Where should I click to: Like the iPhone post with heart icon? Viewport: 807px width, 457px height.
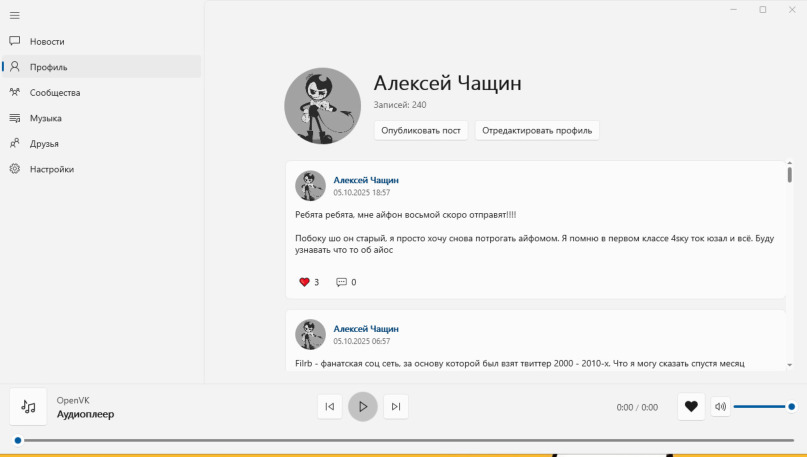pos(304,282)
